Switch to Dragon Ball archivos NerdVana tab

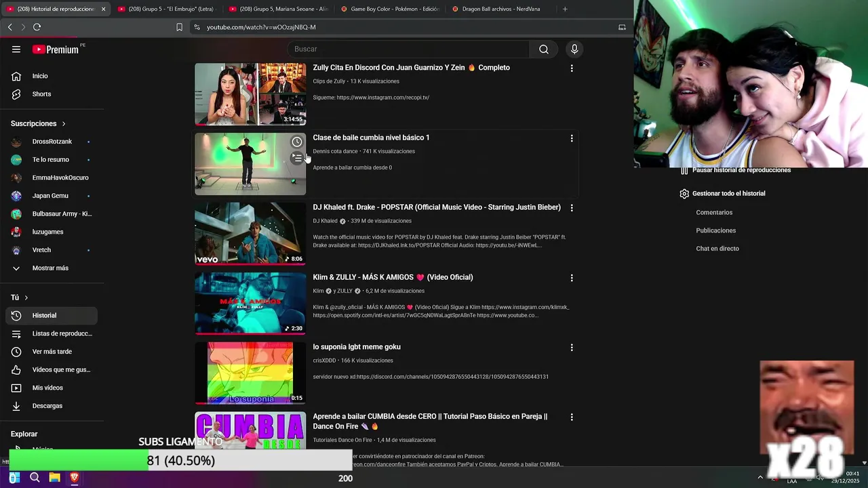[x=502, y=9]
